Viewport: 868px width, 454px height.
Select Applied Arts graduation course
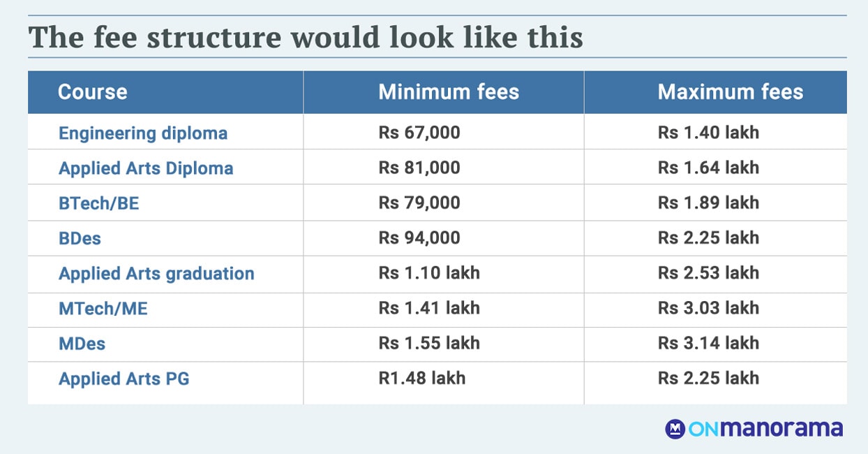pyautogui.click(x=156, y=274)
